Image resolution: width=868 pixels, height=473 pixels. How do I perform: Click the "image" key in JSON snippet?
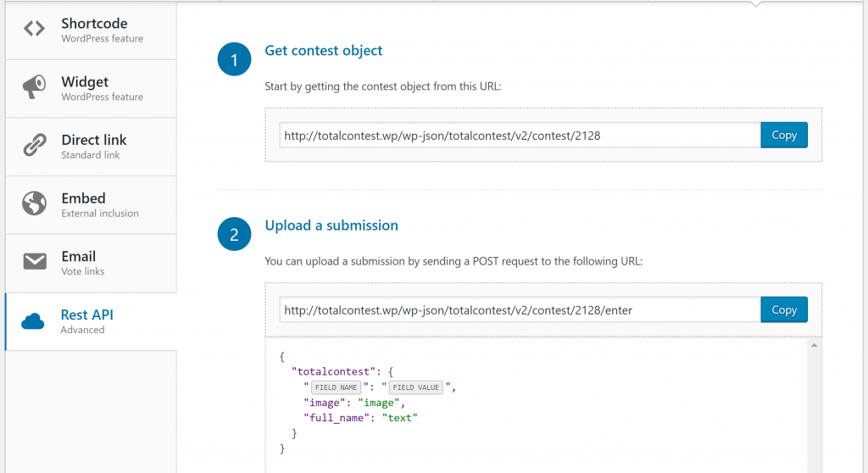324,403
